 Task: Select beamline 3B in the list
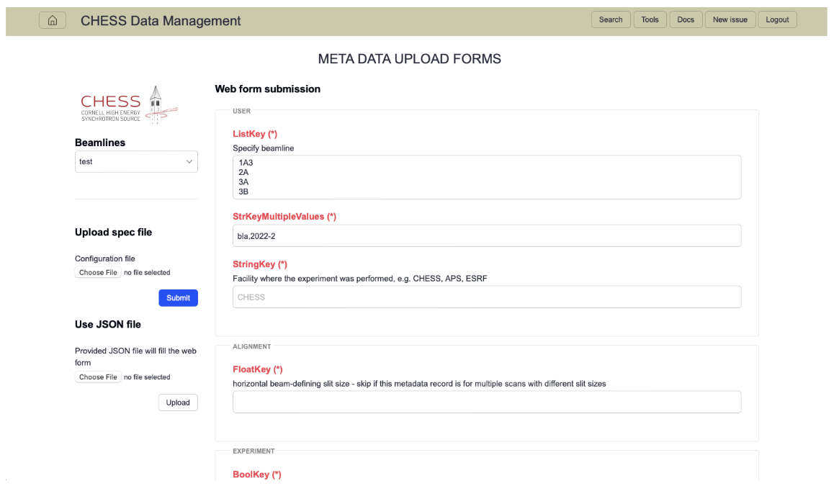tap(243, 192)
